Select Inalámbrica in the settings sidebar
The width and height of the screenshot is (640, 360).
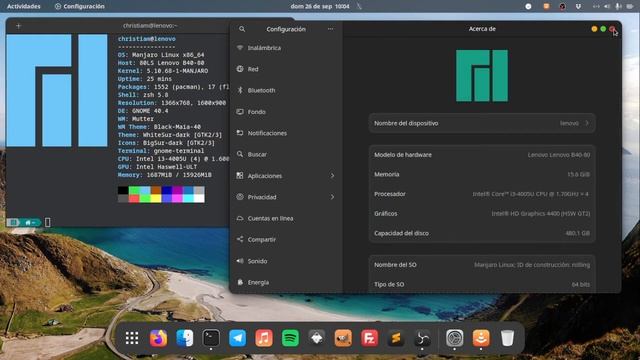(286, 48)
